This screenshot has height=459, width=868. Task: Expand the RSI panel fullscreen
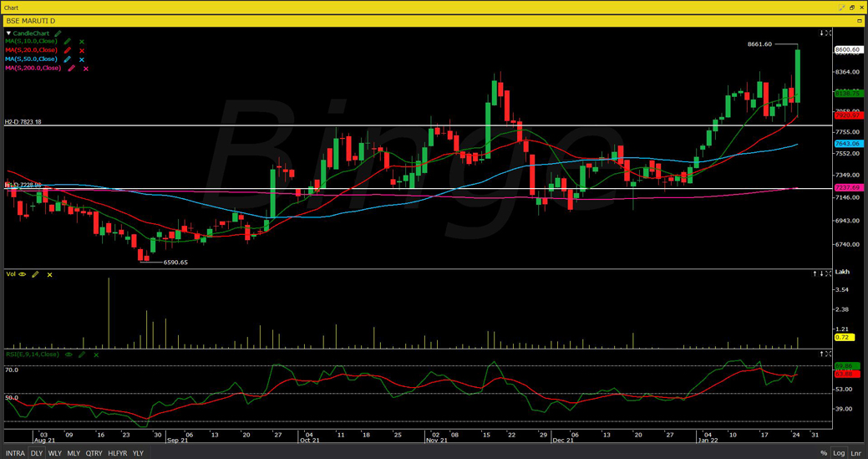pos(828,354)
